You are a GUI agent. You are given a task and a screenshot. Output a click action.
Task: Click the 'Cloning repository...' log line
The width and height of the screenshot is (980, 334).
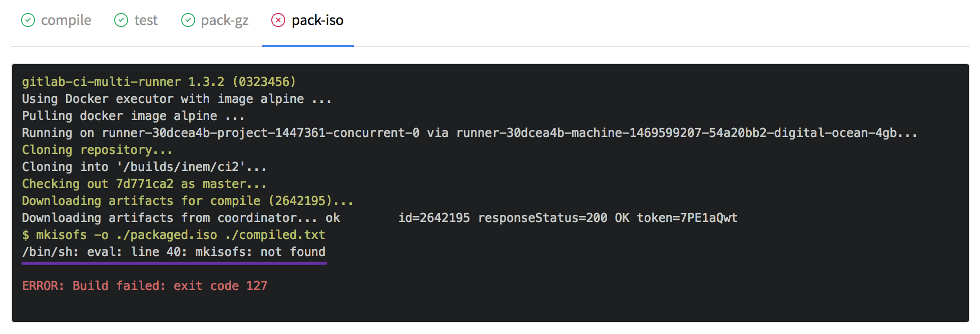[x=97, y=149]
